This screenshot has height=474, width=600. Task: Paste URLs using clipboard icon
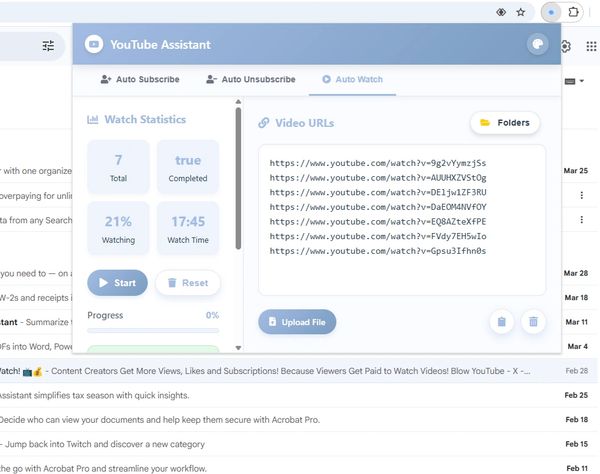502,322
